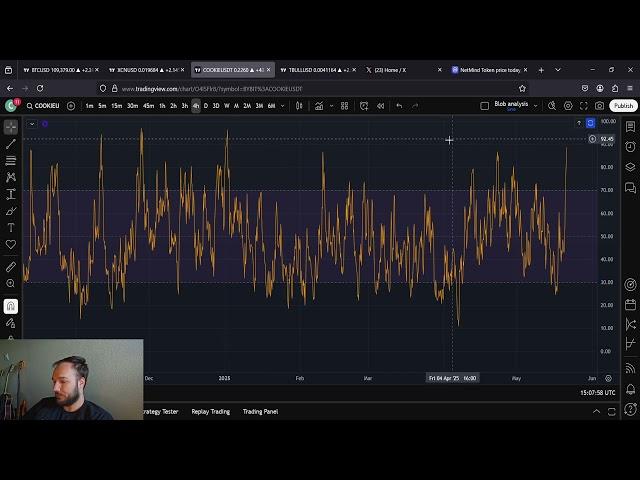Select the trend line drawing tool
The width and height of the screenshot is (640, 480).
pyautogui.click(x=11, y=144)
